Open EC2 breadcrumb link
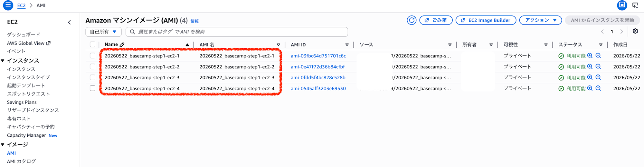 21,5
